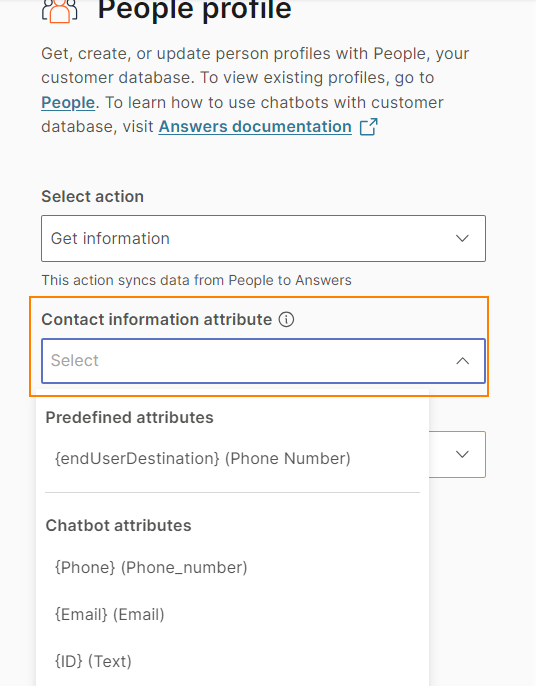Collapse the Contact information attribute list using its chevron
The width and height of the screenshot is (536, 686).
pyautogui.click(x=462, y=361)
